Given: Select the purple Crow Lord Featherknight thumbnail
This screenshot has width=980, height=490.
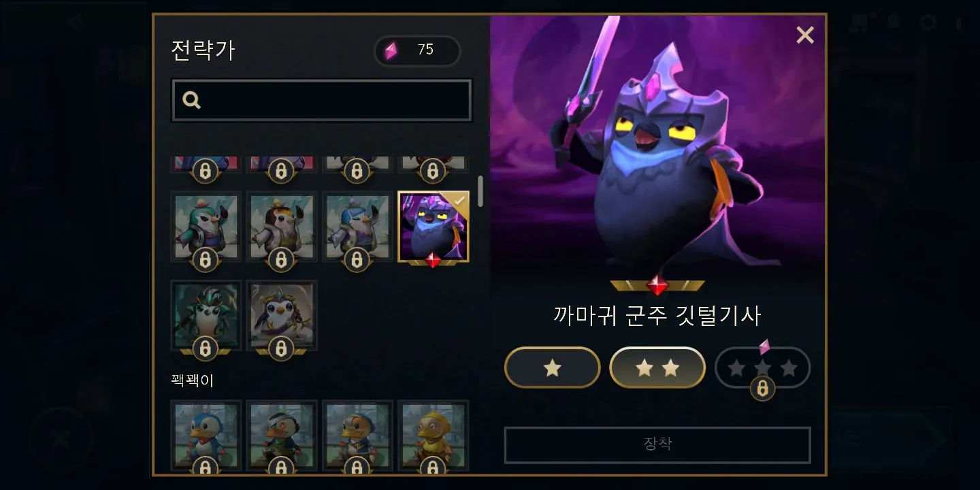Looking at the screenshot, I should [434, 227].
